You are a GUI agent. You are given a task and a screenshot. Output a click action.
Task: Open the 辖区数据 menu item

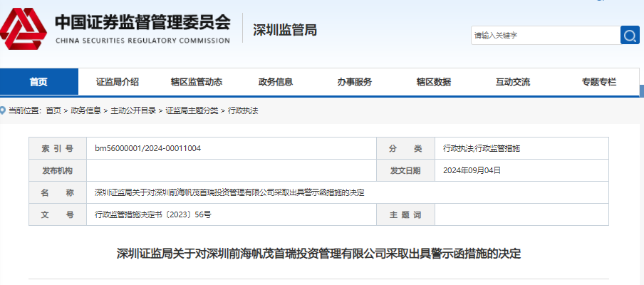point(434,82)
